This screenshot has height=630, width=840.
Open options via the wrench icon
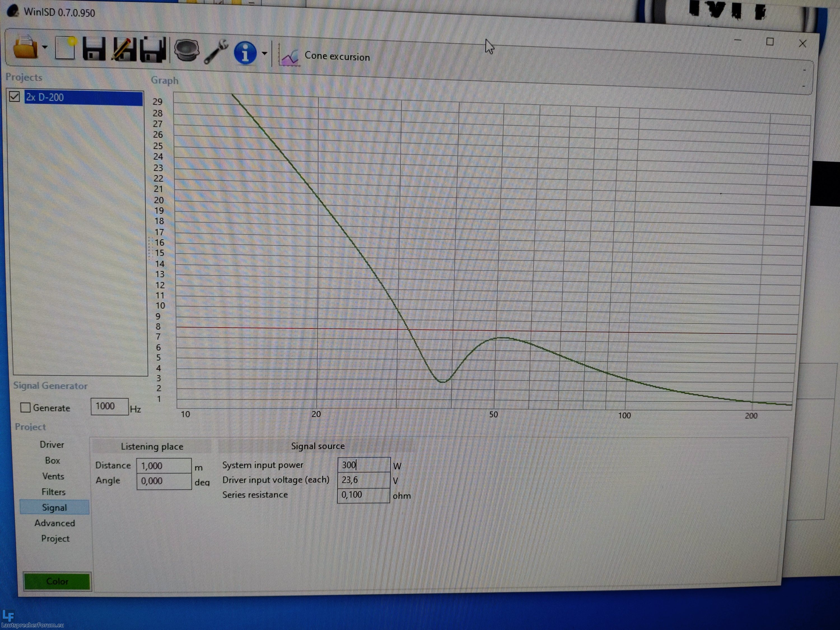[x=216, y=52]
